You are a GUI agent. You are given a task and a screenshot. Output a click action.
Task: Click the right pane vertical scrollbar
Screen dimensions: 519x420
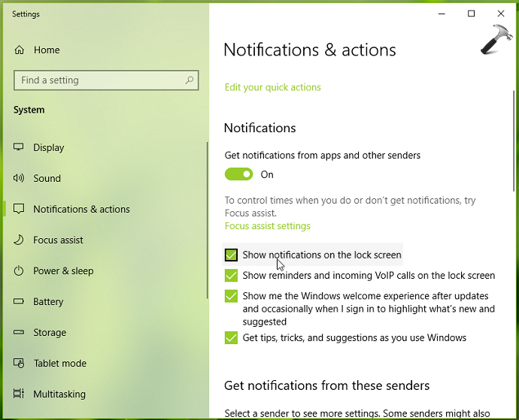coord(514,141)
